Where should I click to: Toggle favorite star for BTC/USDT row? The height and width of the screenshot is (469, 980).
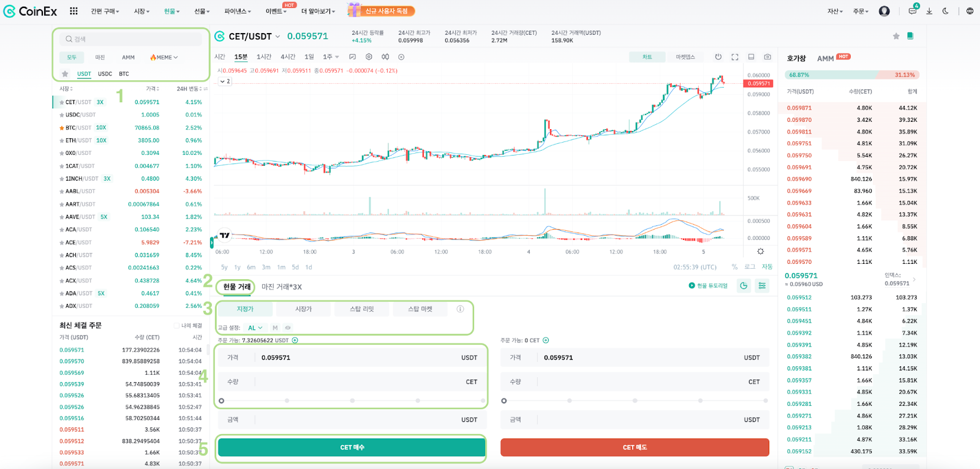tap(61, 128)
